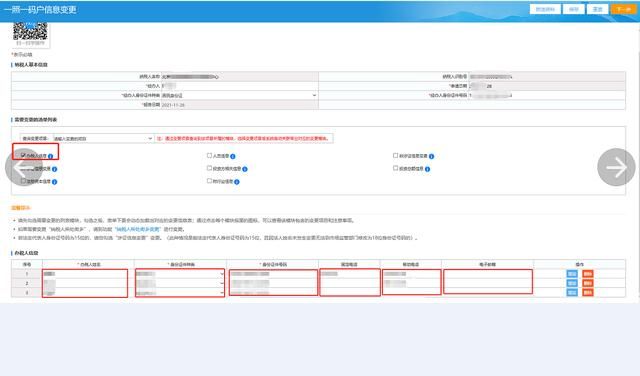640x376 pixels.
Task: Open the 纳税人所在街乡变更 link
Action: [138, 229]
